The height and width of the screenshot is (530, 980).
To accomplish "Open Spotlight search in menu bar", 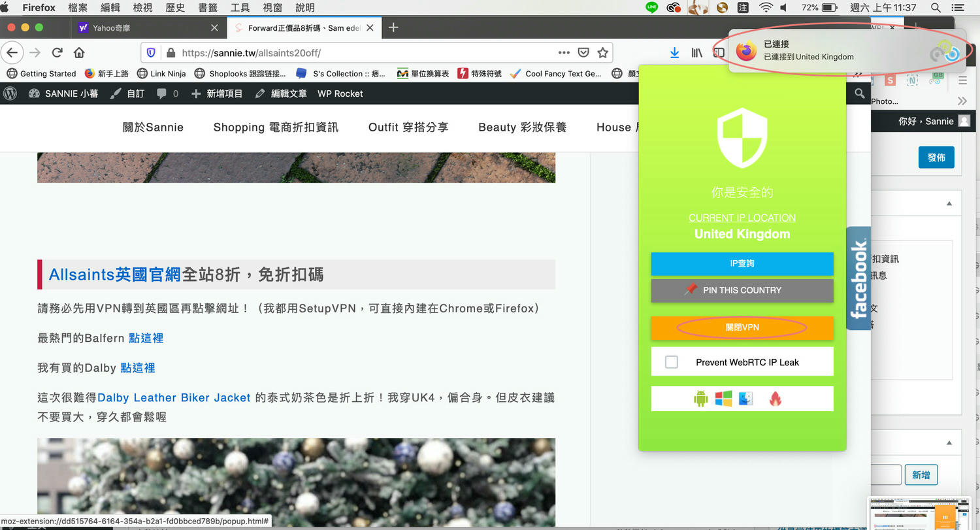I will tap(936, 8).
